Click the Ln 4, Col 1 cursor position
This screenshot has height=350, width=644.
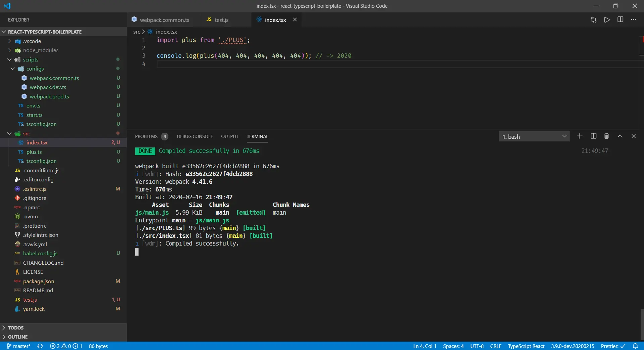click(425, 346)
